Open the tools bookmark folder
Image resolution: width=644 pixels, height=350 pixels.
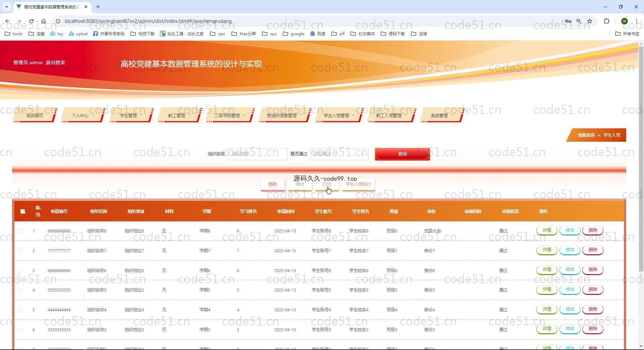pyautogui.click(x=14, y=34)
